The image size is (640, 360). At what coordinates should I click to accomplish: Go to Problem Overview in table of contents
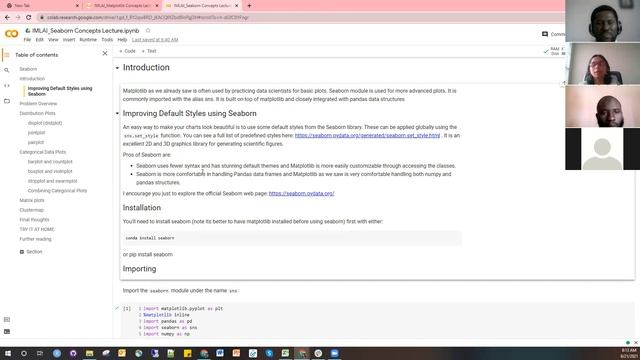[x=38, y=104]
